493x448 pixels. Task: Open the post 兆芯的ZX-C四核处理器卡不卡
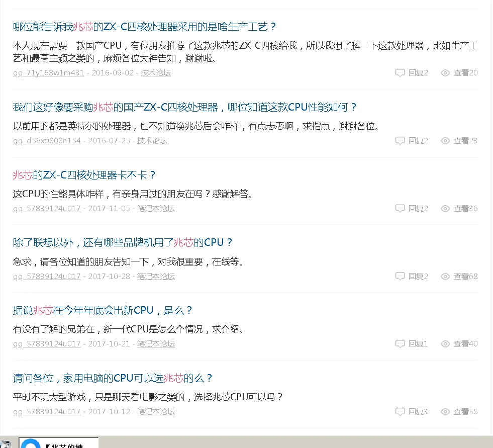(84, 175)
